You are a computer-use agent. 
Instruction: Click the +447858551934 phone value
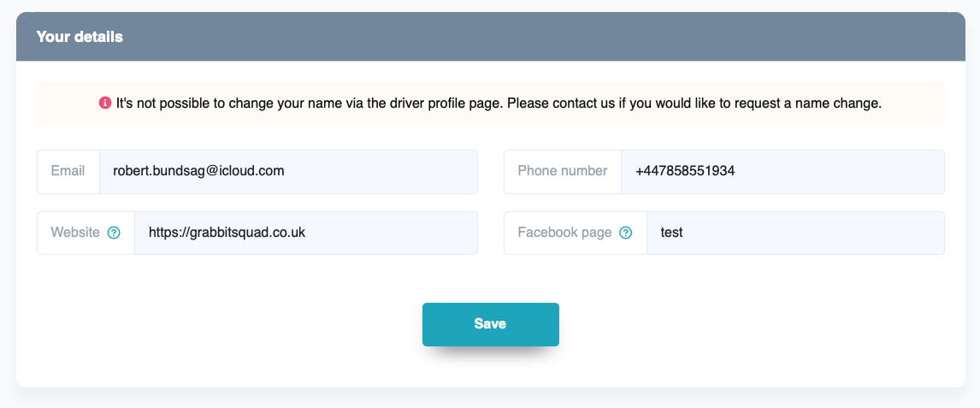685,171
